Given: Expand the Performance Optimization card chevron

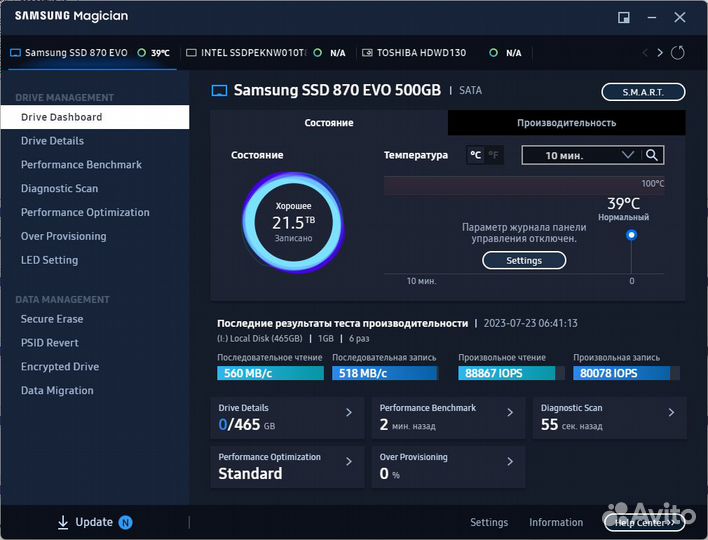Looking at the screenshot, I should 349,461.
